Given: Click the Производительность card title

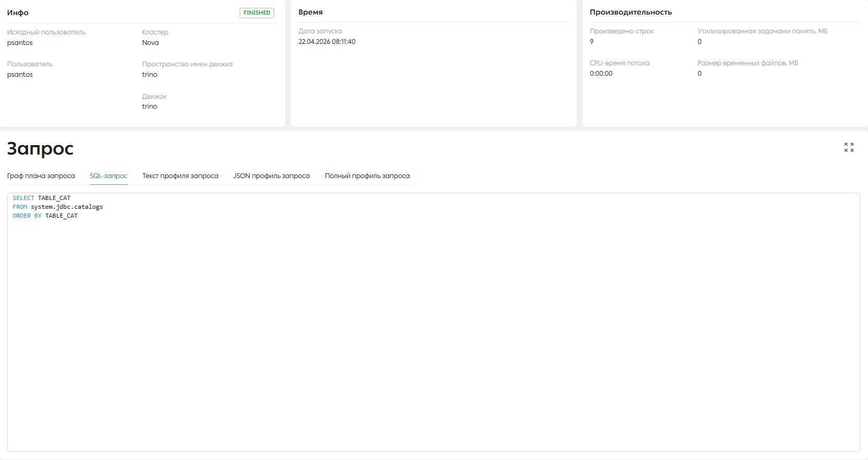Looking at the screenshot, I should pyautogui.click(x=631, y=12).
